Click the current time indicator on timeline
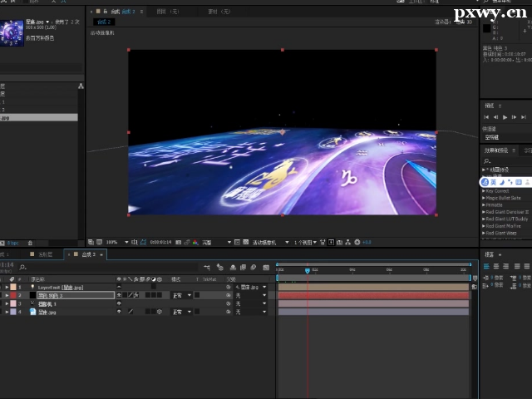This screenshot has width=532, height=399. tap(307, 270)
